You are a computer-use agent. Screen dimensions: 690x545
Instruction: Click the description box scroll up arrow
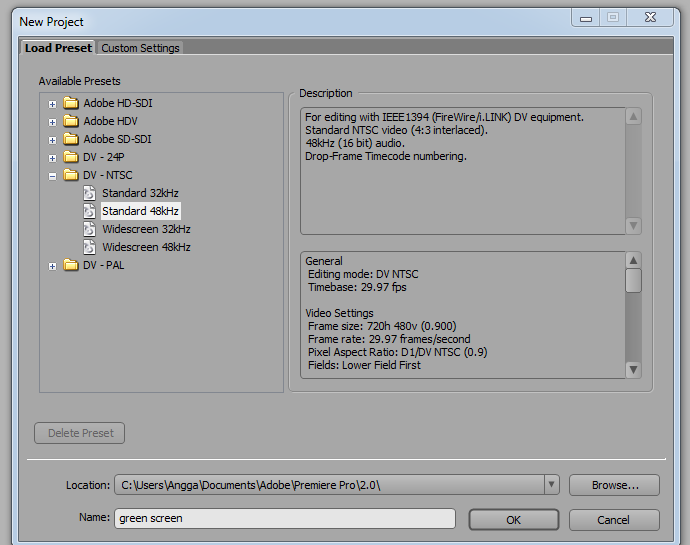pos(633,117)
